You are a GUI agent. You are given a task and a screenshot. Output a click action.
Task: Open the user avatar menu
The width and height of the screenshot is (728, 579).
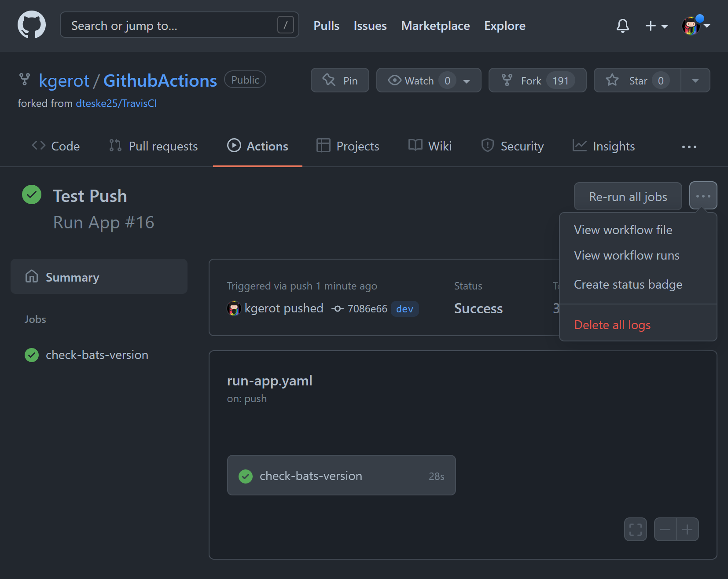[x=696, y=26]
